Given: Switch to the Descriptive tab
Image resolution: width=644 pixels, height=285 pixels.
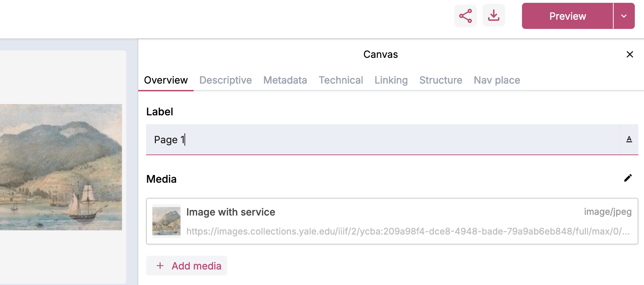Looking at the screenshot, I should 225,80.
